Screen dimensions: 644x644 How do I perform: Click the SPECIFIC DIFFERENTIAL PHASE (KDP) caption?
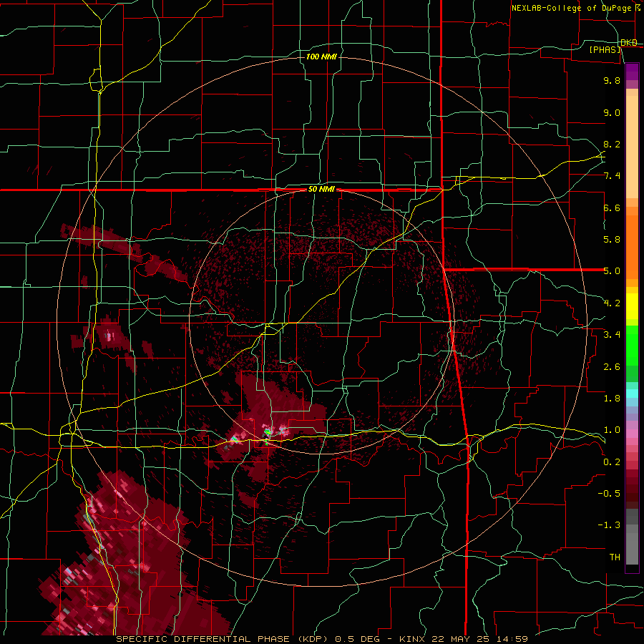pyautogui.click(x=222, y=639)
